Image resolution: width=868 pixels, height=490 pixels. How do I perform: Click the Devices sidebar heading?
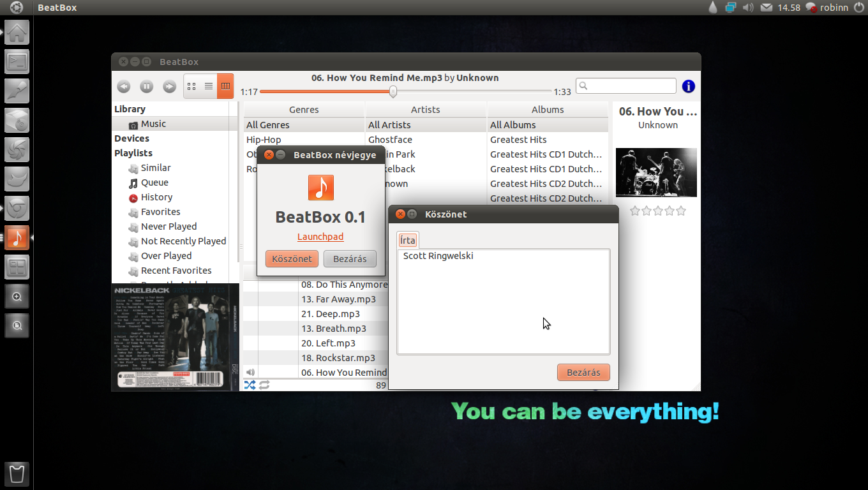(131, 138)
